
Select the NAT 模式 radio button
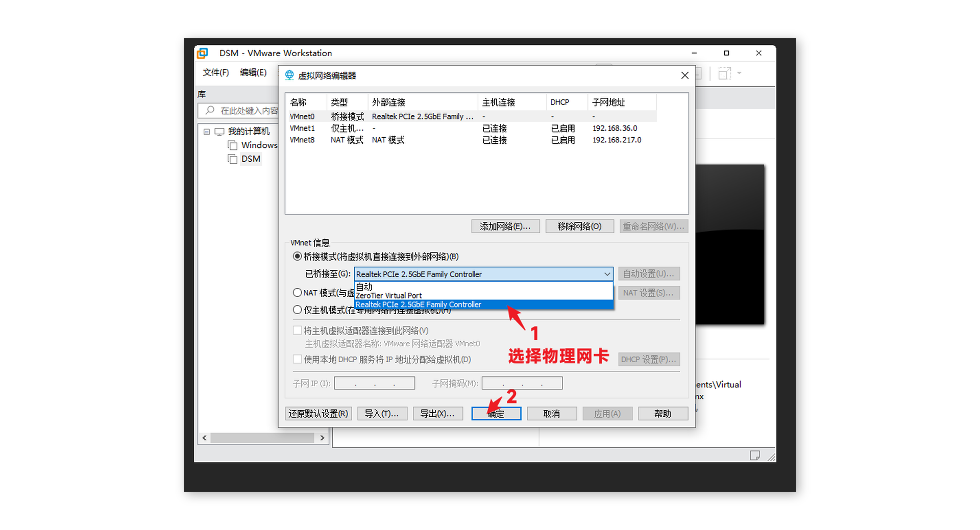tap(297, 292)
